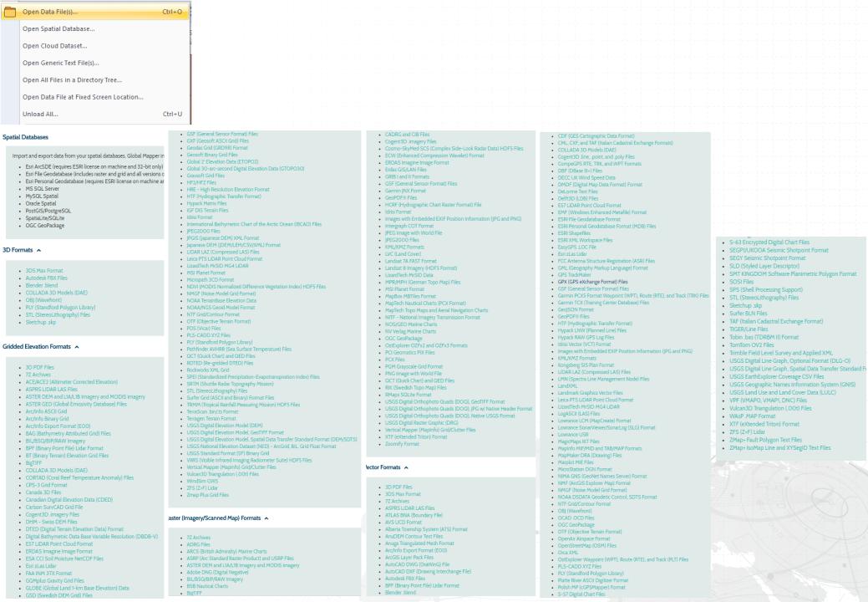
Task: Open NV Verlag Marine Charts link
Action: pos(410,332)
